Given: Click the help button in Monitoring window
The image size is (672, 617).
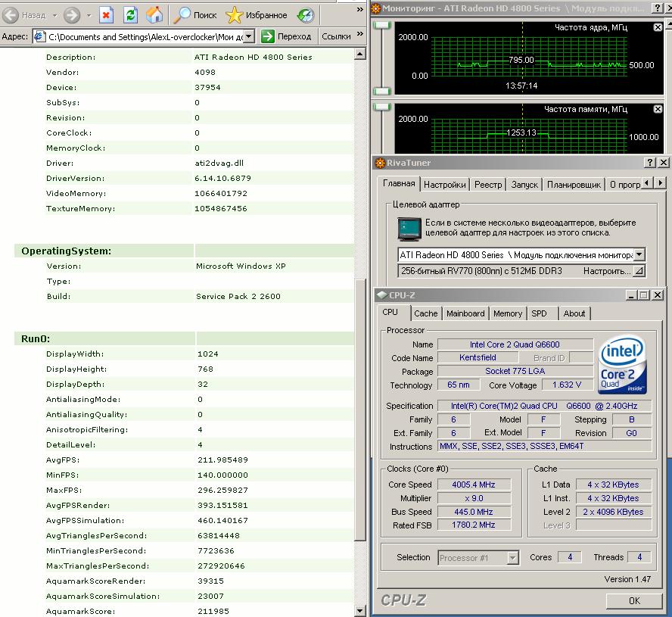Looking at the screenshot, I should pyautogui.click(x=657, y=8).
